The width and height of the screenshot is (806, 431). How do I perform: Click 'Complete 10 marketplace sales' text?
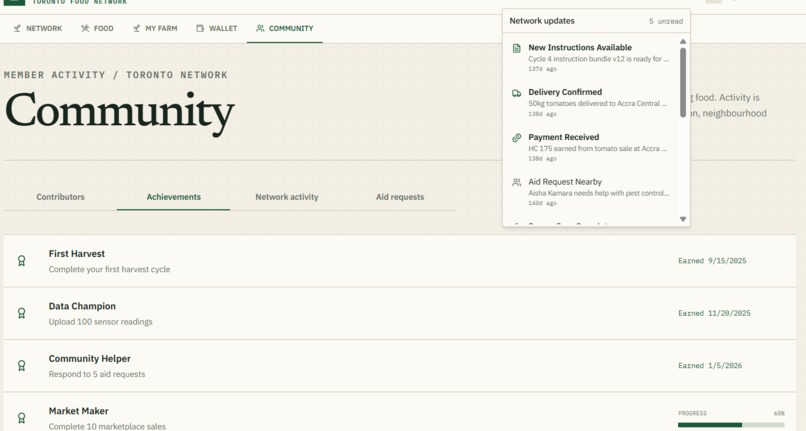coord(107,426)
